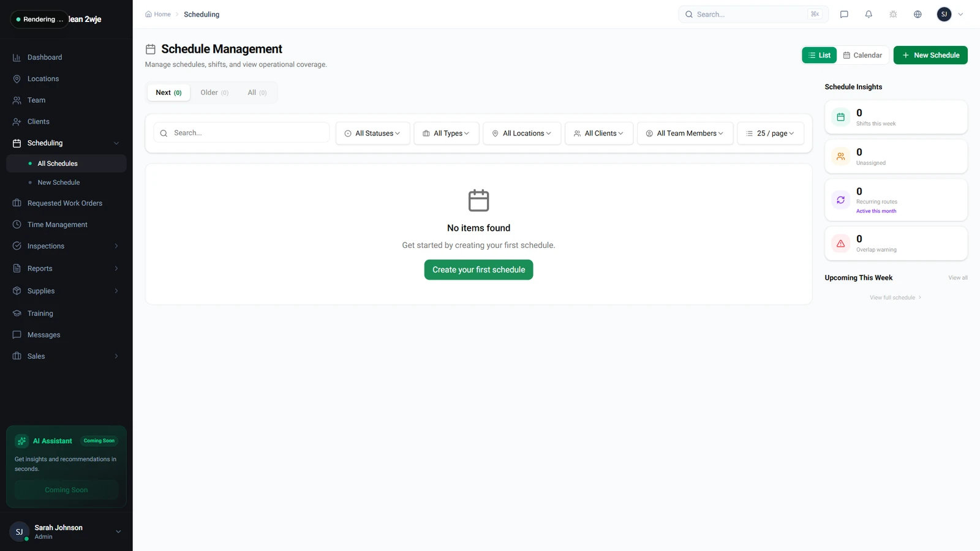Select the Next (0) tab
Viewport: 980px width, 551px height.
click(x=168, y=92)
